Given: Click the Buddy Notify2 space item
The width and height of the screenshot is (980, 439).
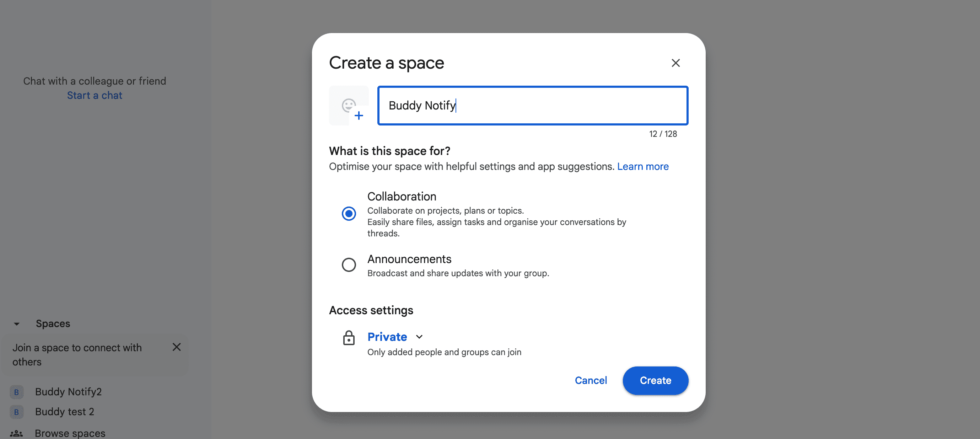Looking at the screenshot, I should pyautogui.click(x=68, y=391).
